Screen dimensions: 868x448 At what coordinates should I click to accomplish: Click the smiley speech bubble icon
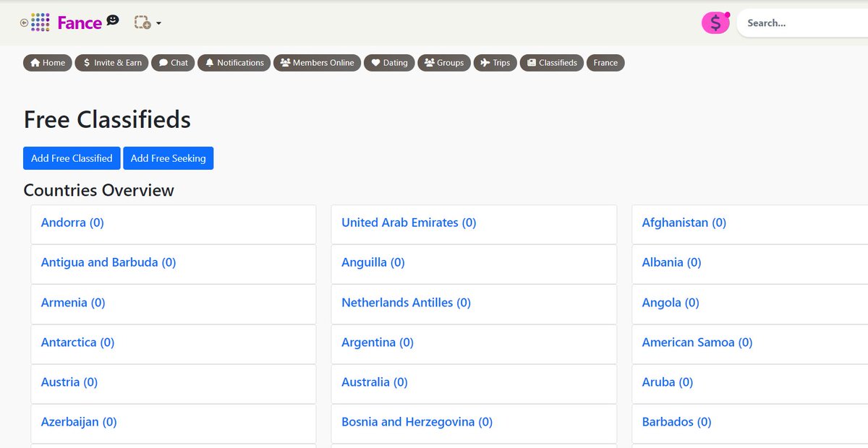coord(112,20)
